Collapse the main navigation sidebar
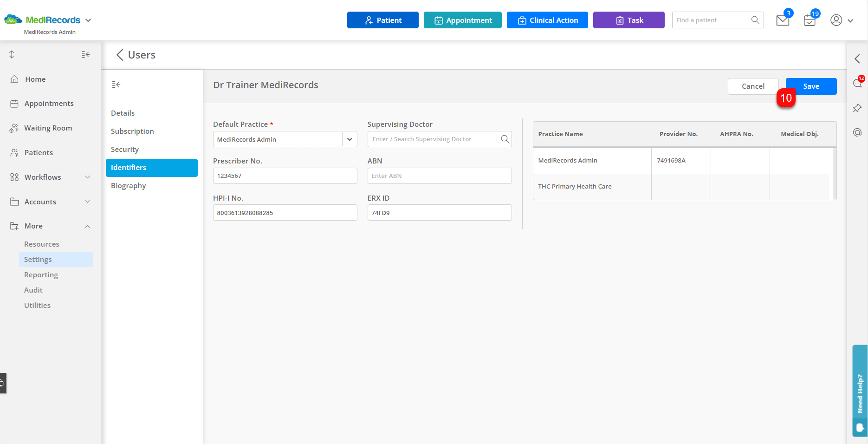This screenshot has width=868, height=444. 85,54
